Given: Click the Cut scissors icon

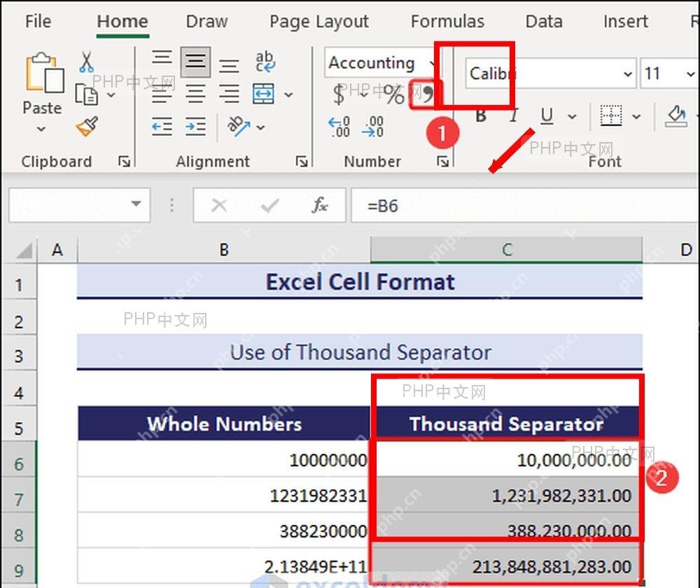Looking at the screenshot, I should click(x=86, y=62).
